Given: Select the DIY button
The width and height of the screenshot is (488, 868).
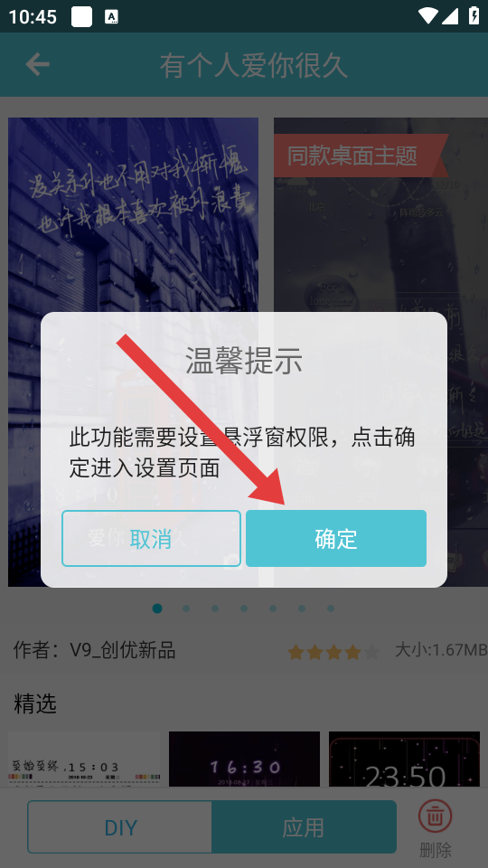Looking at the screenshot, I should (x=120, y=827).
